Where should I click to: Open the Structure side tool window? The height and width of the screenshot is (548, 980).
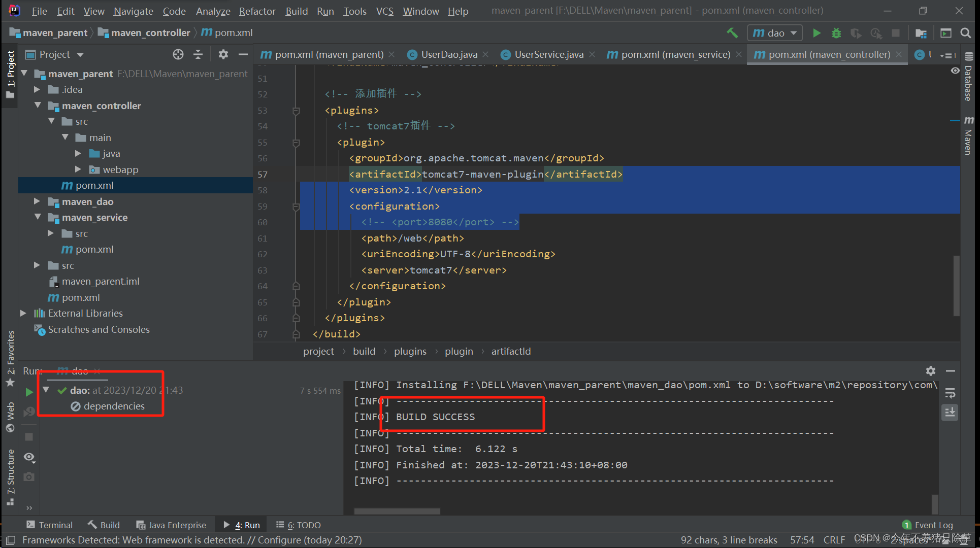coord(10,477)
